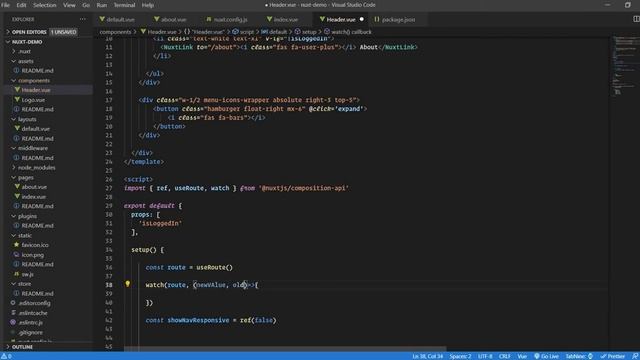Open the Run menu
The width and height of the screenshot is (640, 360).
[x=102, y=5]
